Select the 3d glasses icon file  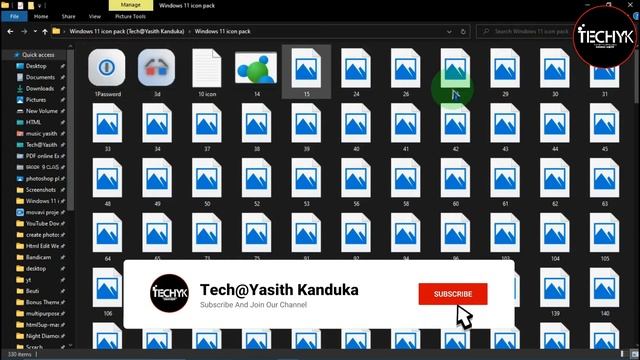tap(157, 72)
